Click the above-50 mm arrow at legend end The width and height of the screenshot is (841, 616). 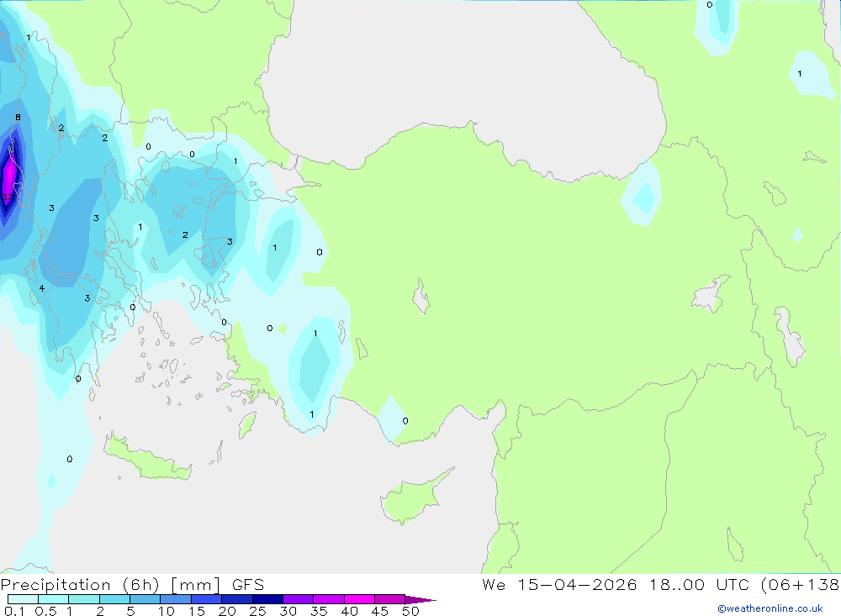coord(420,599)
